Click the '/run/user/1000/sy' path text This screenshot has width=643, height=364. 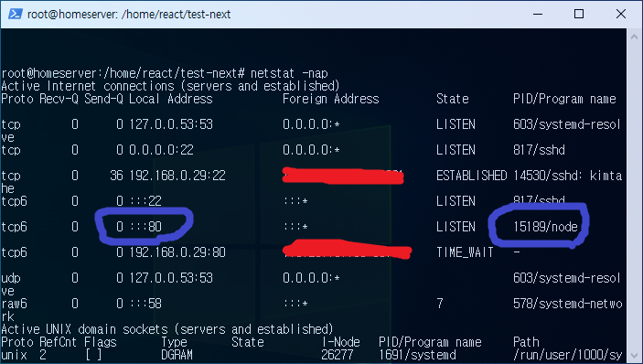point(568,355)
